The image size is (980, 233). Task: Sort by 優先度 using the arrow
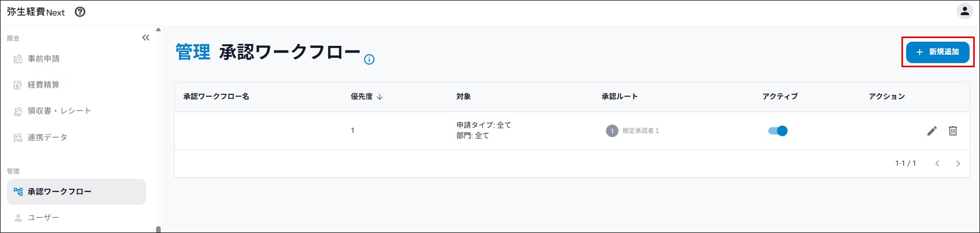[x=380, y=96]
